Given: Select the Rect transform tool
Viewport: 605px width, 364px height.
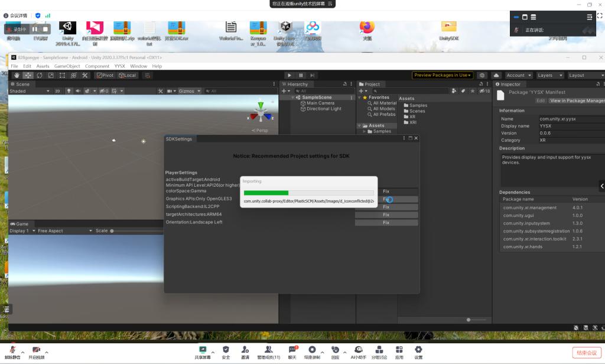Looking at the screenshot, I should [62, 76].
